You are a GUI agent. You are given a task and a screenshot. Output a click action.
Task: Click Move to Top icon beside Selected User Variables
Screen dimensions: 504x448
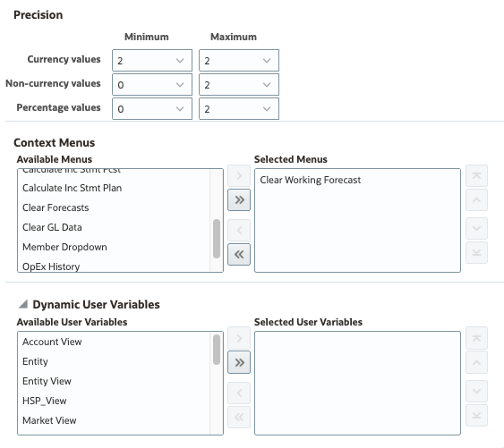476,338
